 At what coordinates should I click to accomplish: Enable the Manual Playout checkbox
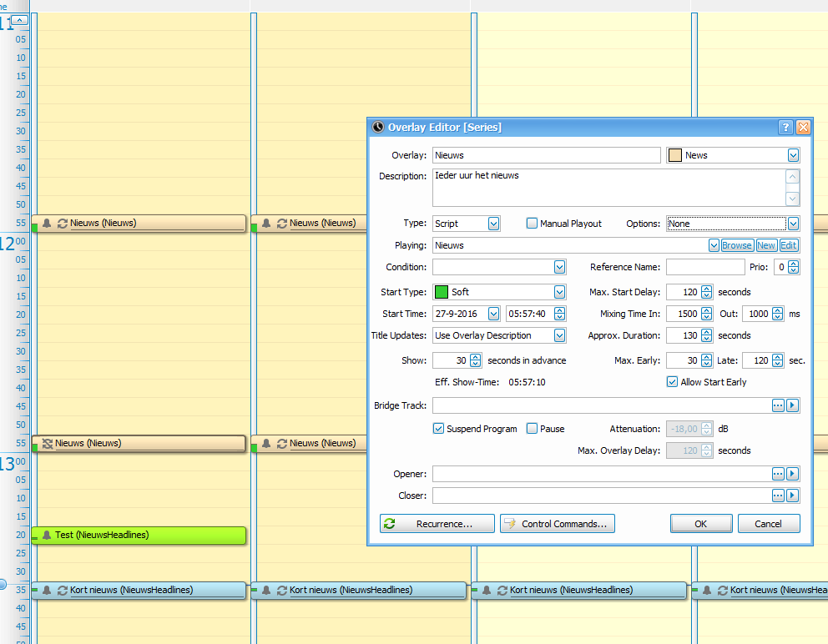[x=532, y=224]
